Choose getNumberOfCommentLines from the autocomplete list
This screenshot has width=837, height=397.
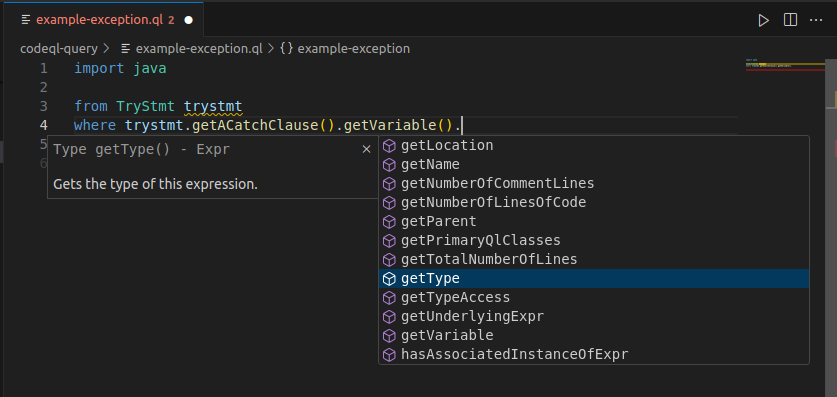[x=594, y=184]
